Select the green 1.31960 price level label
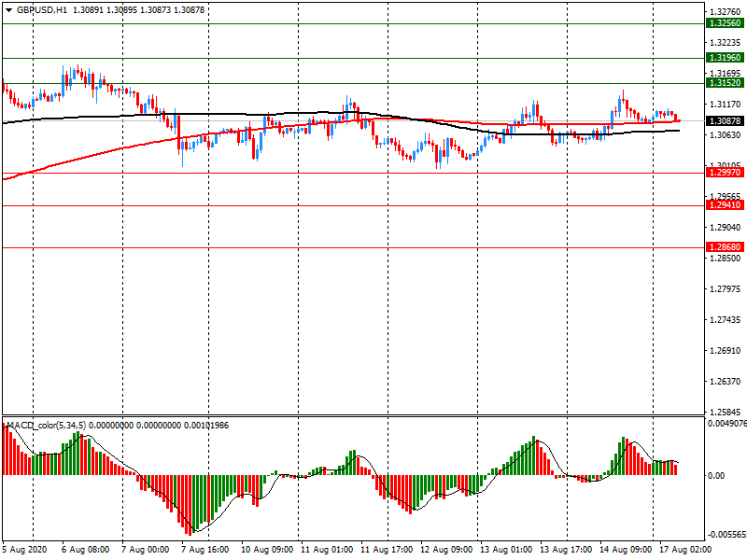The height and width of the screenshot is (560, 747). [x=725, y=58]
